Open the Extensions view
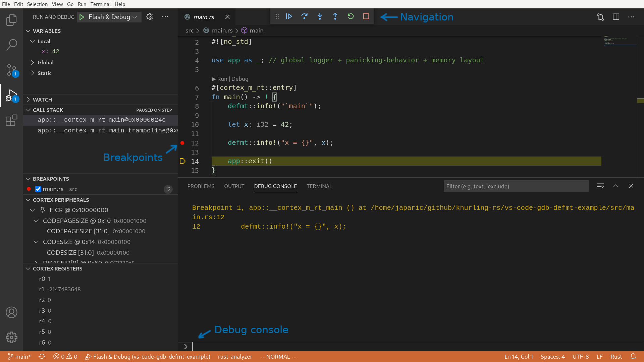The image size is (644, 362). [12, 120]
